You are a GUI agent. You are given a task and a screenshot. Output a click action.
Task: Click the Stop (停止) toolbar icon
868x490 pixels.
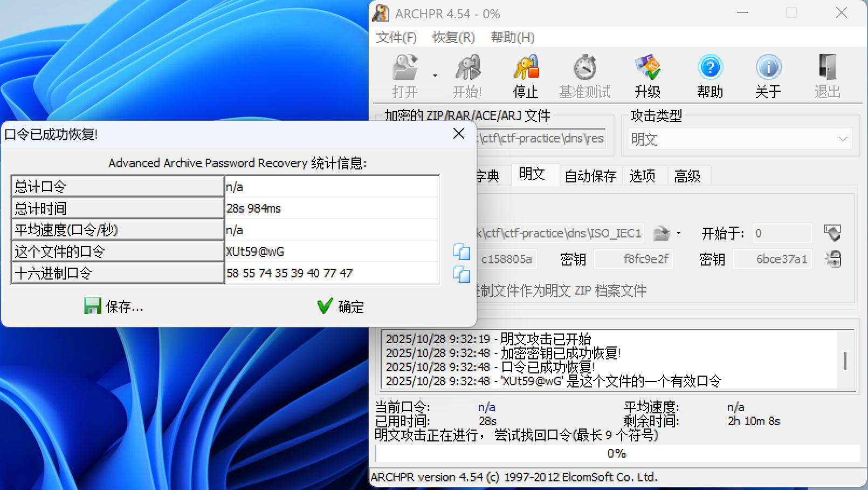[x=526, y=76]
